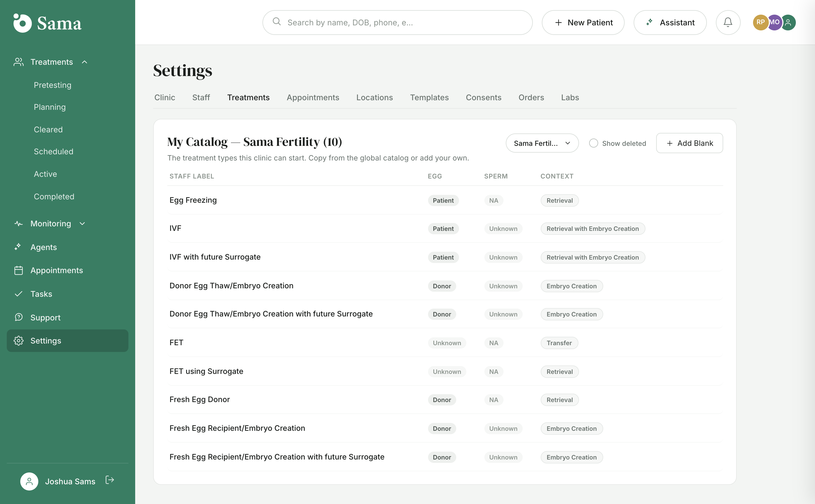815x504 pixels.
Task: Switch to the Staff settings tab
Action: (201, 97)
